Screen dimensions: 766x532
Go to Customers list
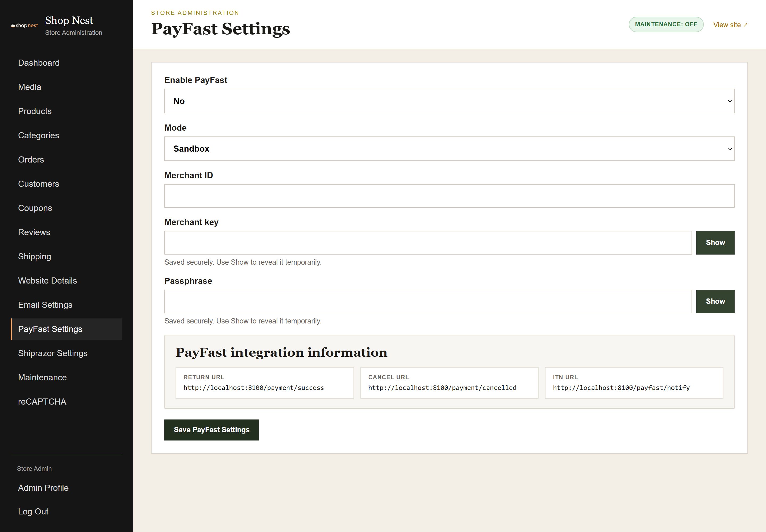click(x=66, y=184)
